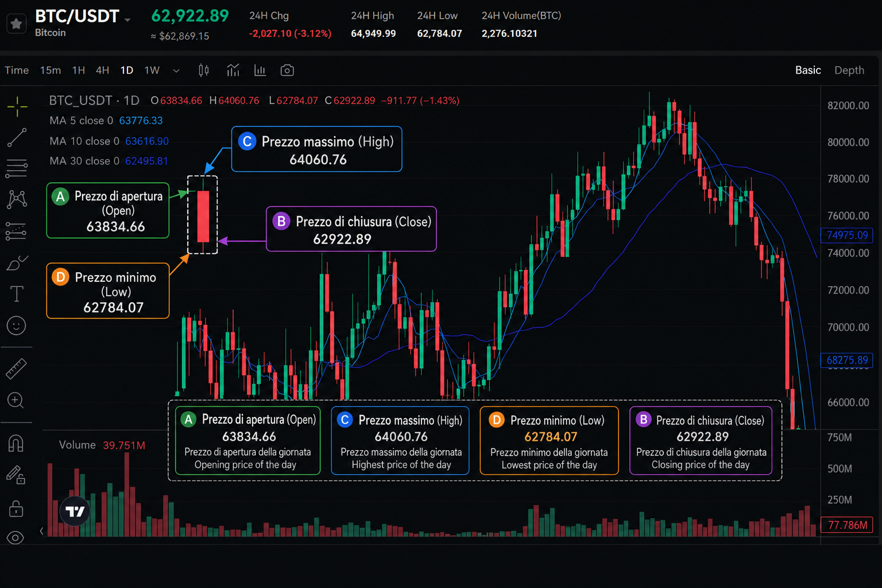The width and height of the screenshot is (882, 588).
Task: Favorite BTC/USDT with the star icon
Action: point(17,24)
